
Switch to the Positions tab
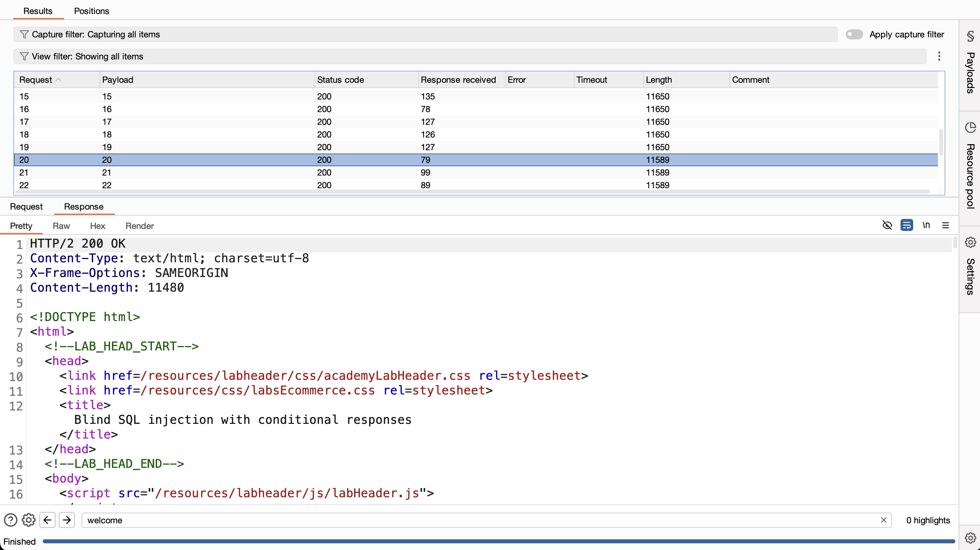coord(91,11)
